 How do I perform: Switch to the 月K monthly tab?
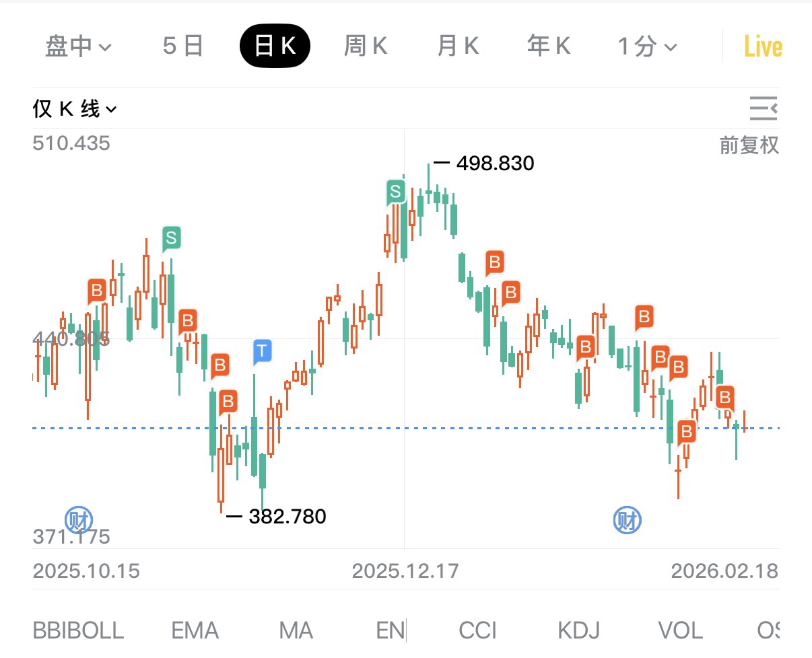point(458,46)
